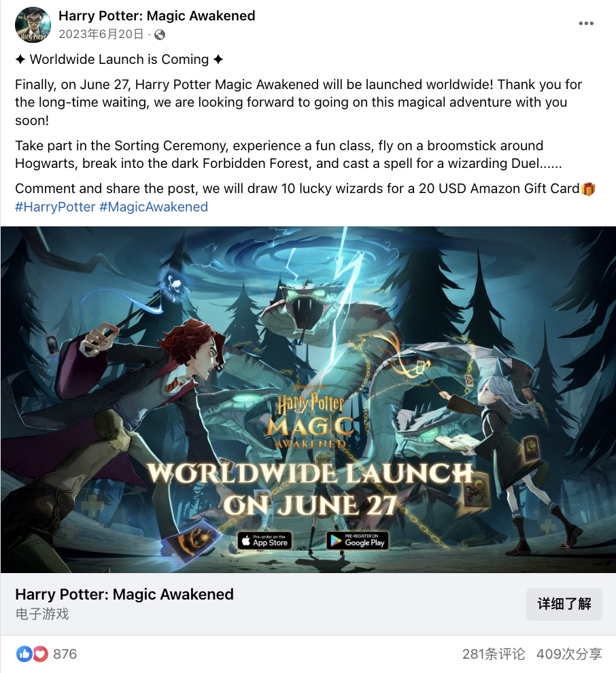
Task: Click the public globe visibility icon
Action: pyautogui.click(x=160, y=35)
